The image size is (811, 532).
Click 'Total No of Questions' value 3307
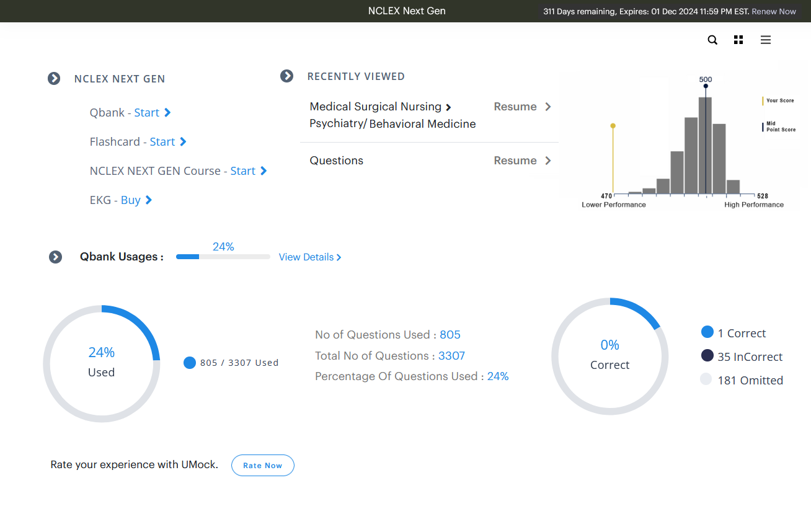pos(451,356)
